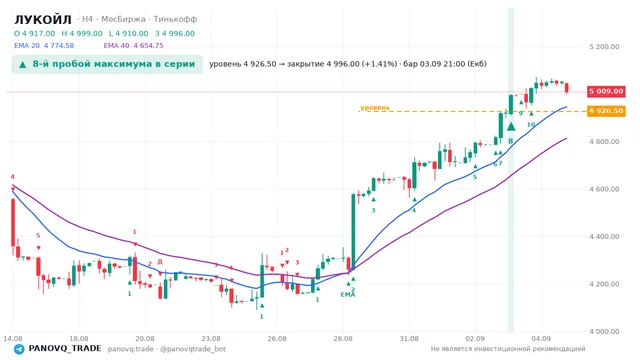
Task: Click the 'EMA 40 4 654.75' legend entry
Action: coord(133,46)
